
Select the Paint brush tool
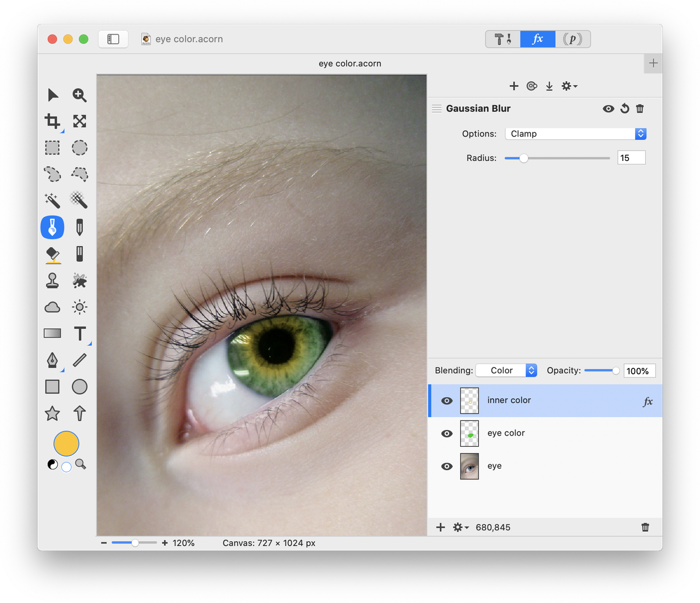click(52, 227)
